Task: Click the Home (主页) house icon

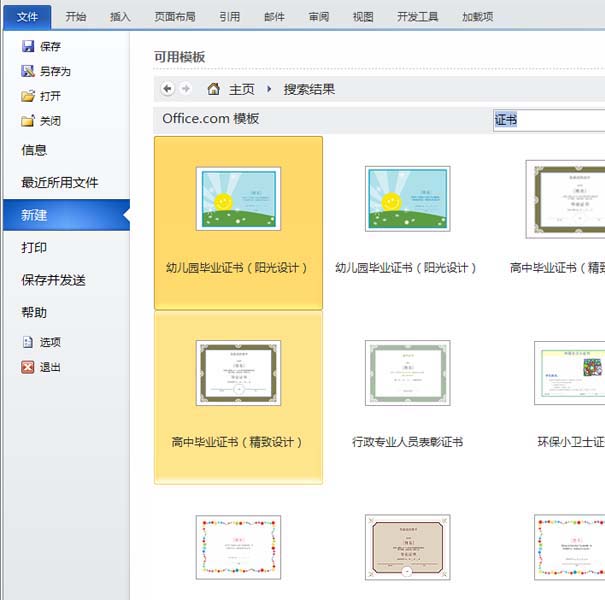Action: 213,89
